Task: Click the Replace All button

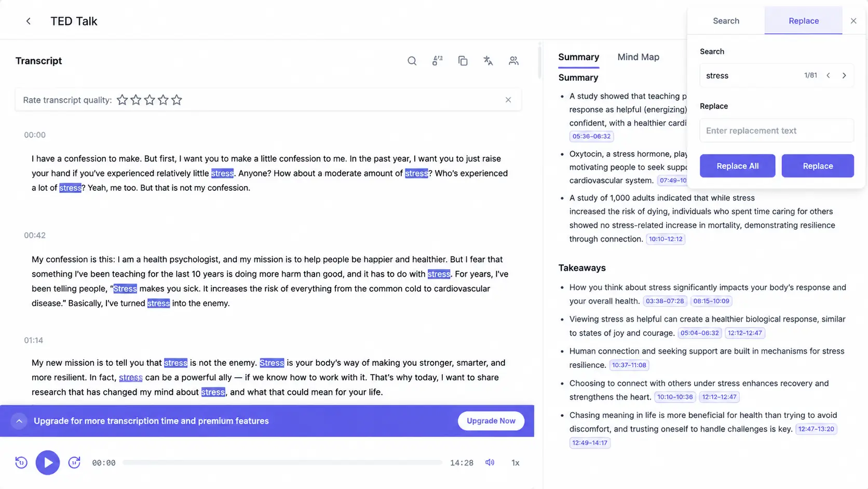Action: click(x=737, y=166)
